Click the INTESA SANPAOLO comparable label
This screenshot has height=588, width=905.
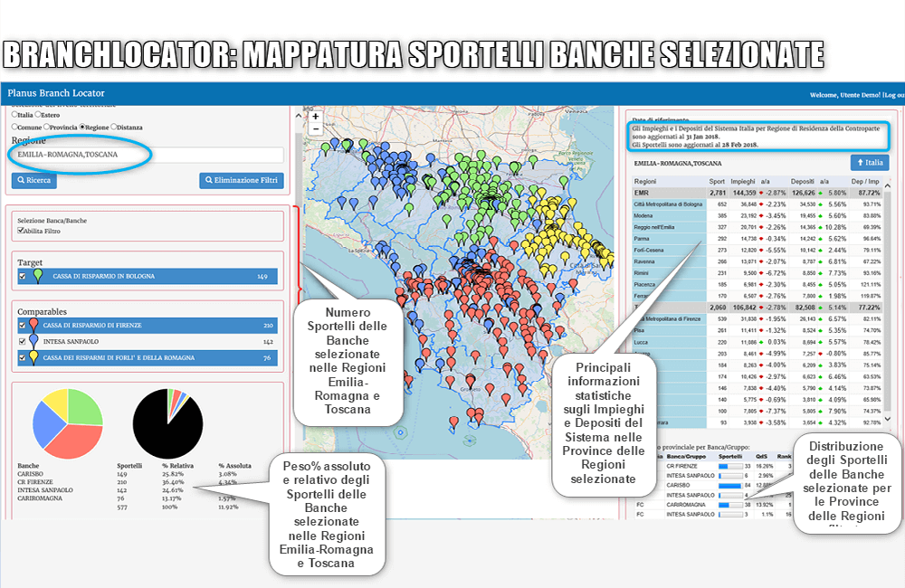coord(71,342)
